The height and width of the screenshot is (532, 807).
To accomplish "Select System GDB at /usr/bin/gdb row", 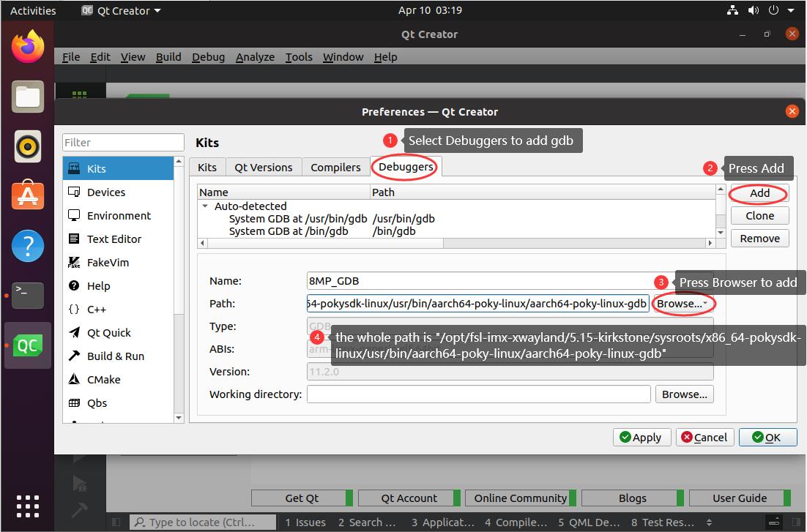I will 456,219.
